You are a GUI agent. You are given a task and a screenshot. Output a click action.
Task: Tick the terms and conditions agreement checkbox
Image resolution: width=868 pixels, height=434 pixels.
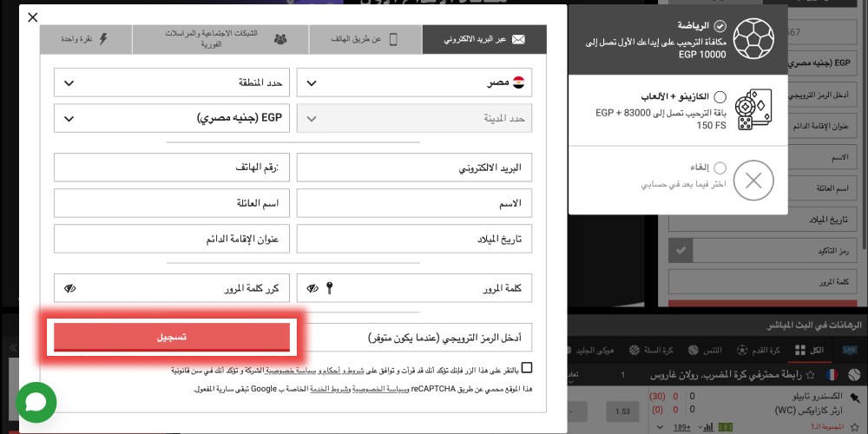527,367
